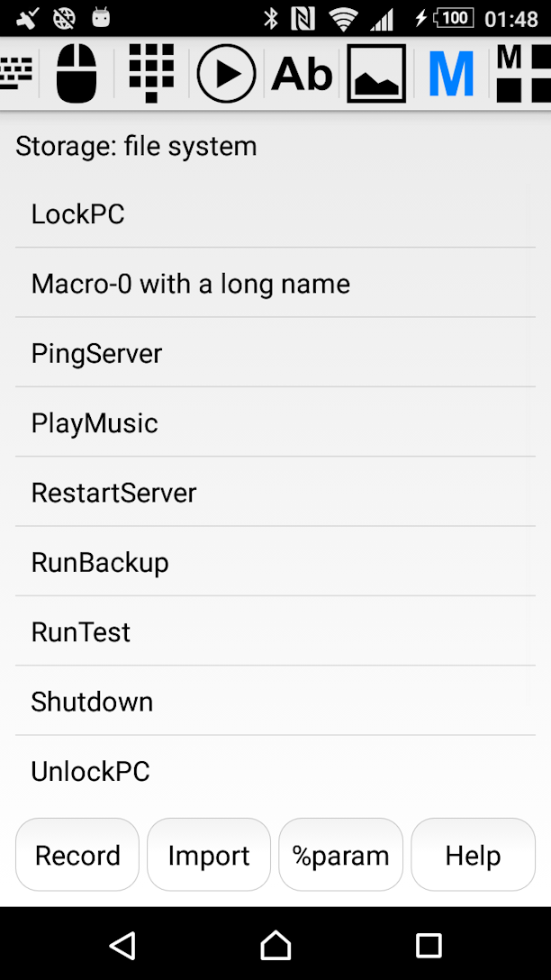Open the numeric keypad icon

point(151,74)
